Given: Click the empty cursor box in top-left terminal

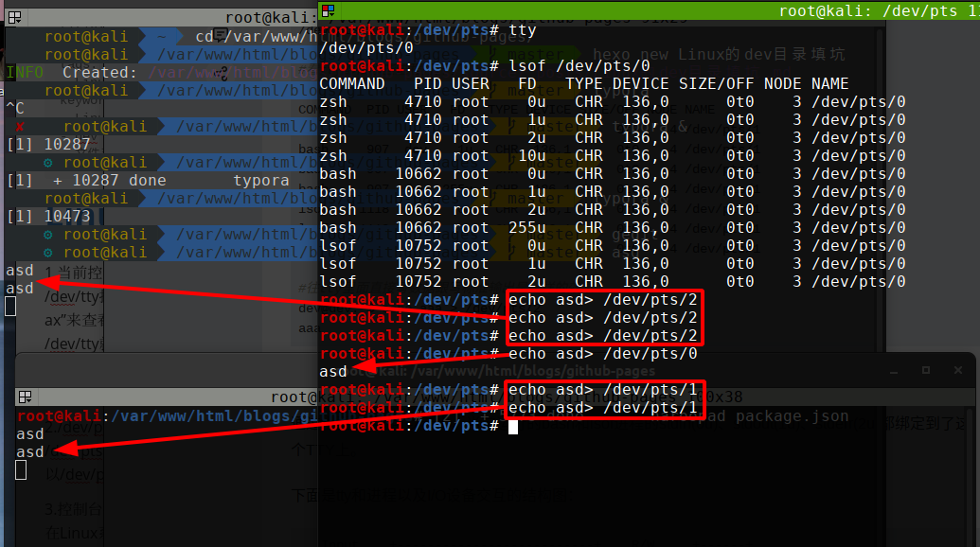Looking at the screenshot, I should point(10,306).
